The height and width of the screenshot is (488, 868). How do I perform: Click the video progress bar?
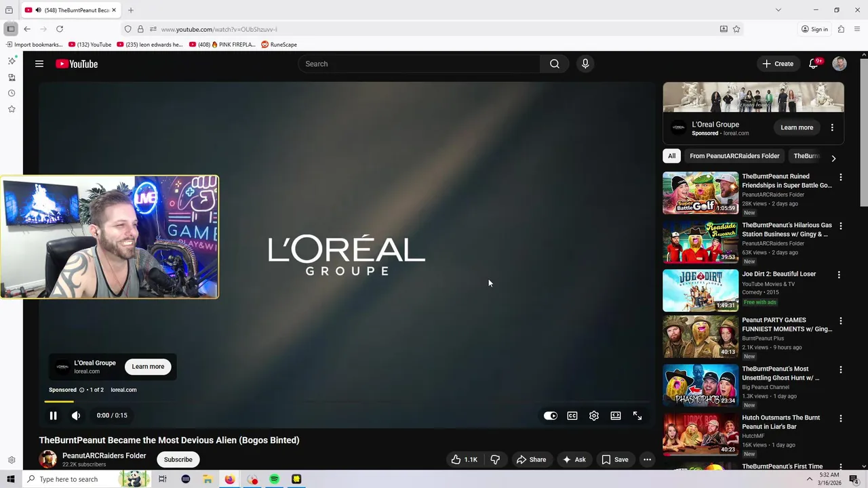347,402
